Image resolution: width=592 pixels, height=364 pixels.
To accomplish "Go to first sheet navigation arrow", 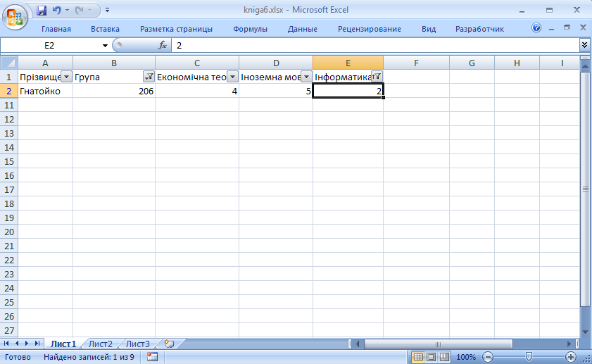I will click(x=6, y=344).
